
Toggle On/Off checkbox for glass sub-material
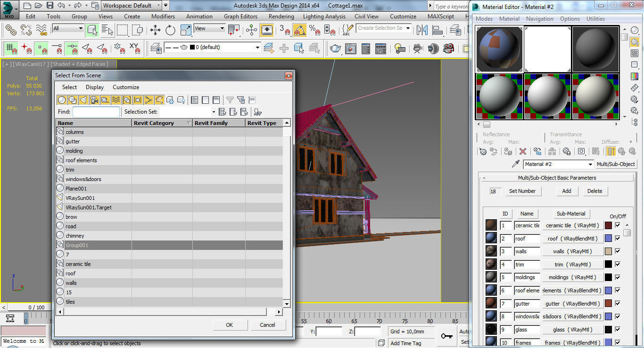(618, 330)
